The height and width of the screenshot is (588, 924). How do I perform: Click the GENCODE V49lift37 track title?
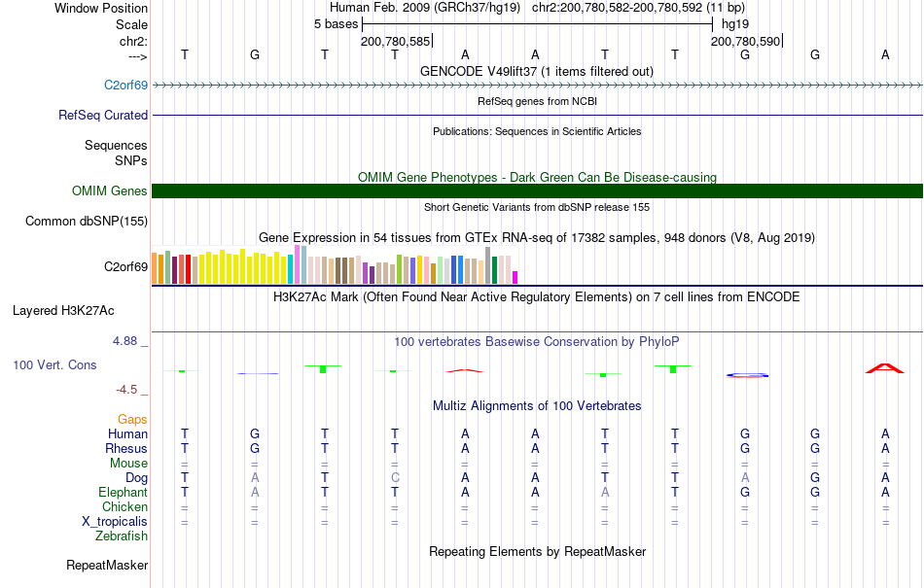point(536,71)
